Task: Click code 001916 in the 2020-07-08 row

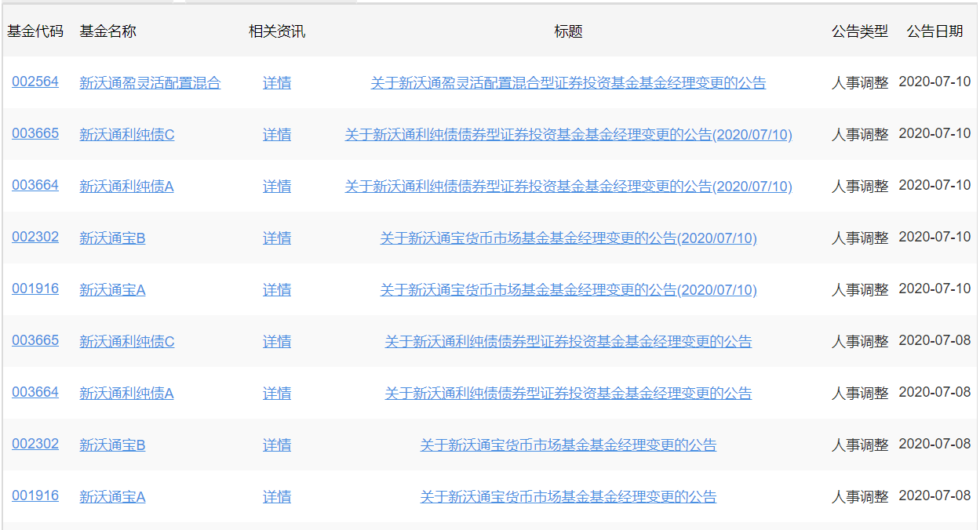Action: 35,496
